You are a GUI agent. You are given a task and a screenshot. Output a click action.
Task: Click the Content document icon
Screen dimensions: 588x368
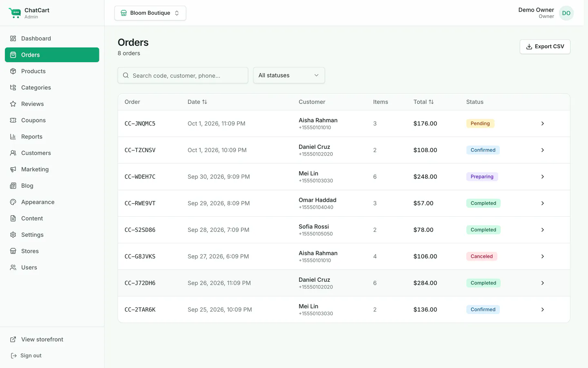(x=13, y=218)
